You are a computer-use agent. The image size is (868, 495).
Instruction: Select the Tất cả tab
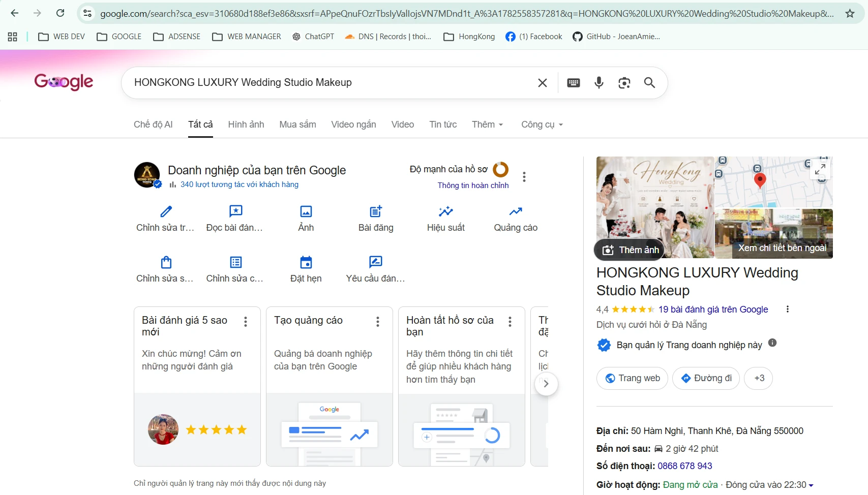click(200, 125)
